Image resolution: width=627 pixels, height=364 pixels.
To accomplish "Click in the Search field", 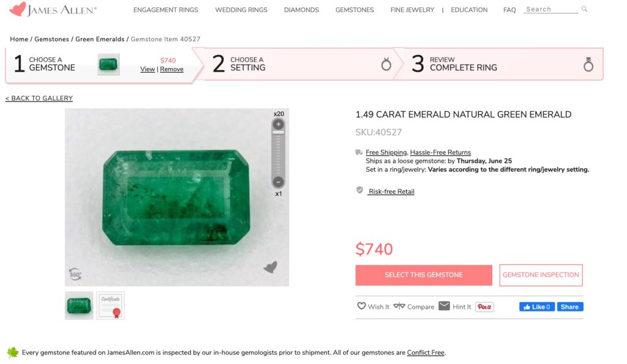I will pos(551,9).
